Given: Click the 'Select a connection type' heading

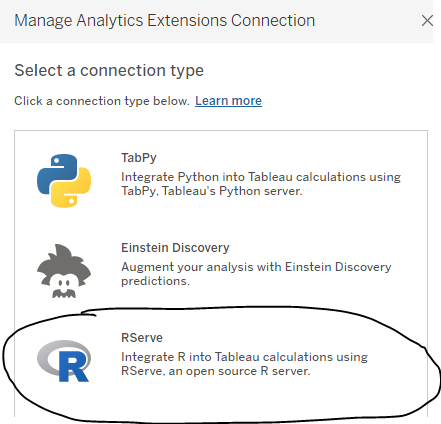Looking at the screenshot, I should [x=109, y=71].
